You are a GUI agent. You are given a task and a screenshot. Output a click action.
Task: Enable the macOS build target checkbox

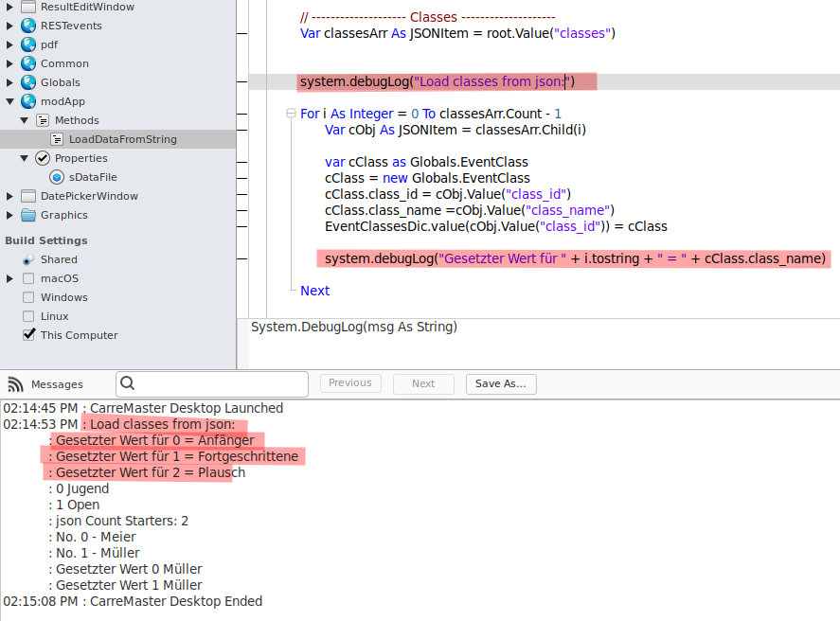pos(28,278)
